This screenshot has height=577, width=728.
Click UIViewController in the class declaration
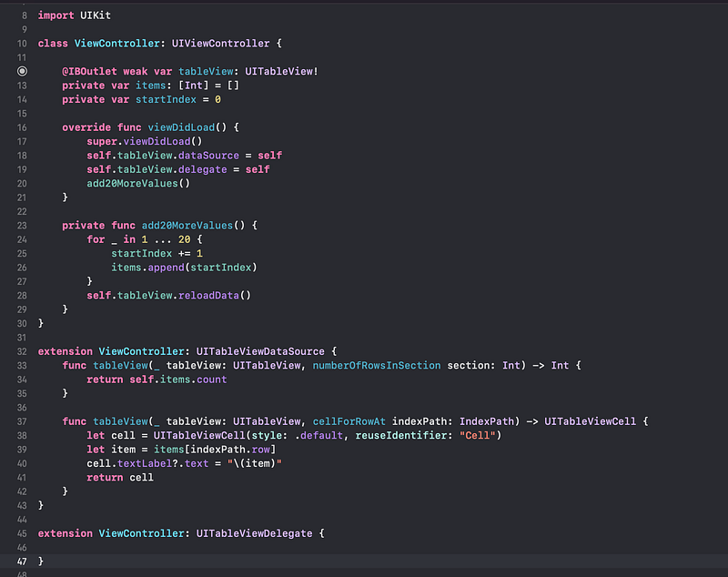point(220,43)
